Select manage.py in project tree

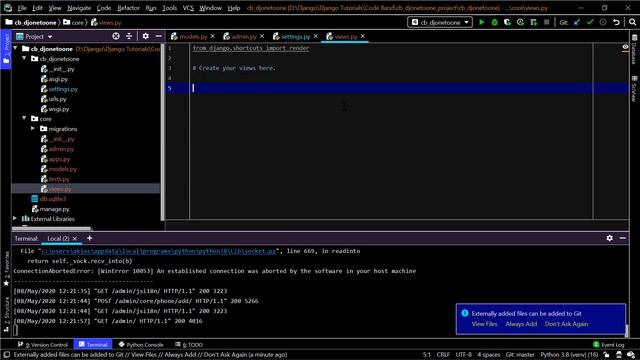[51, 209]
